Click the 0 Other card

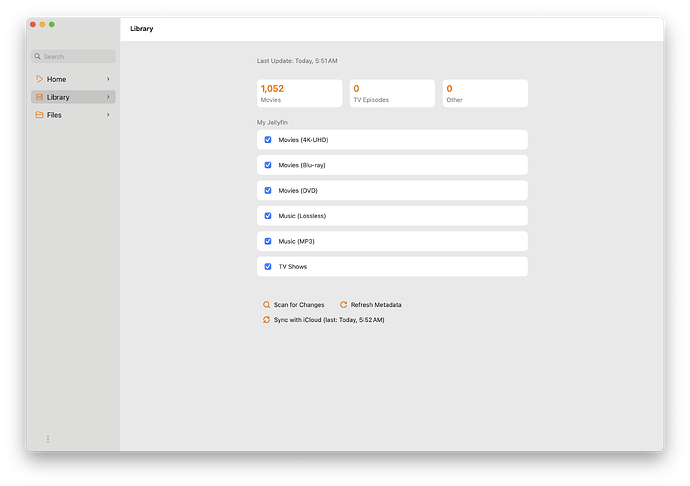(x=485, y=93)
